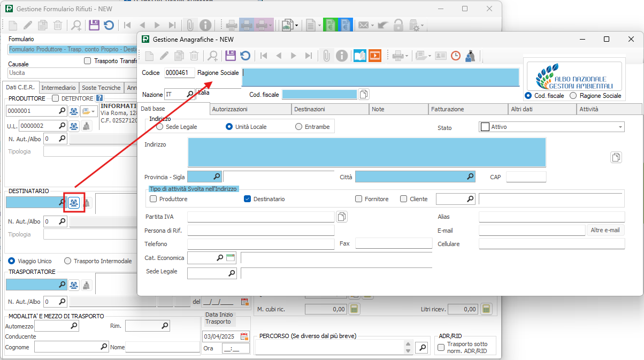Select the Trasporto Intermodale radio option

click(x=68, y=261)
